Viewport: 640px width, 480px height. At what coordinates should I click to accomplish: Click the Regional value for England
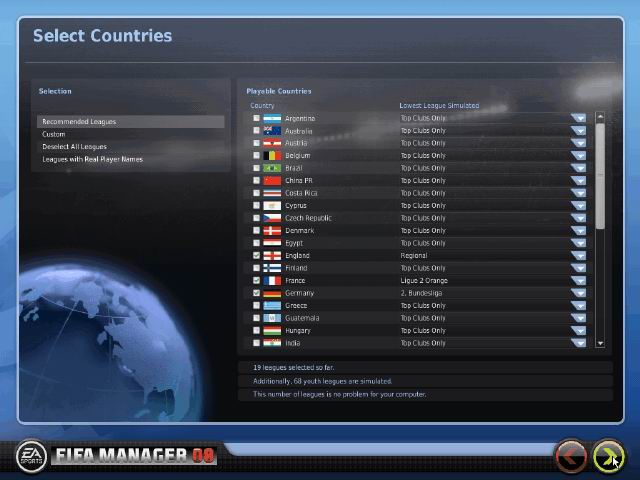[x=413, y=256]
